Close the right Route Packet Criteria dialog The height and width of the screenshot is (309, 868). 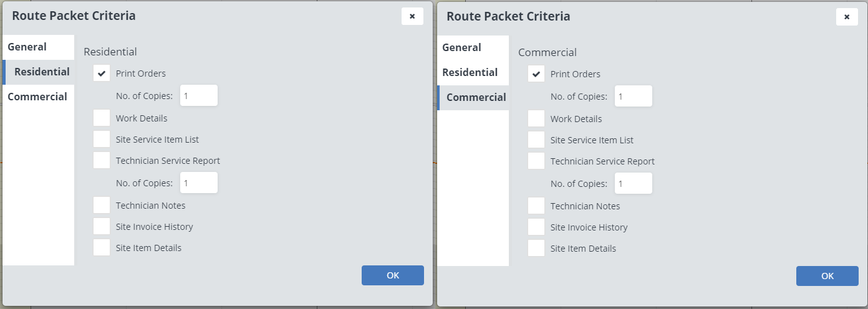tap(846, 17)
